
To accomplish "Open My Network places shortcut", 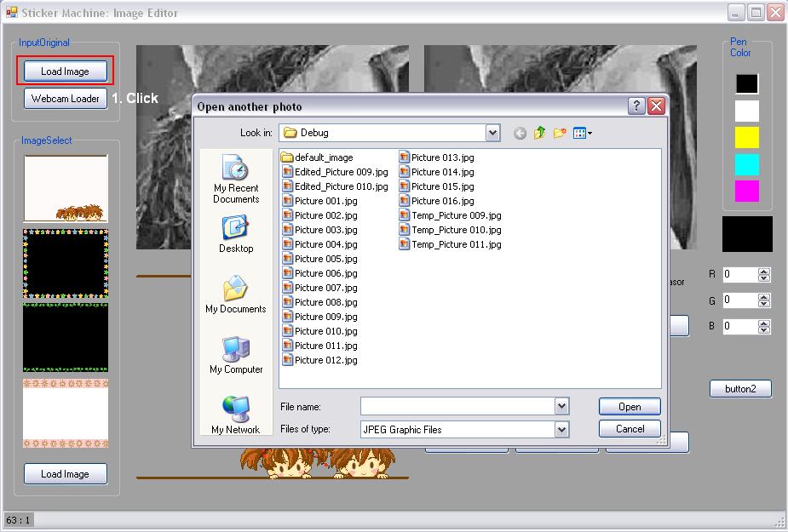I will (236, 415).
